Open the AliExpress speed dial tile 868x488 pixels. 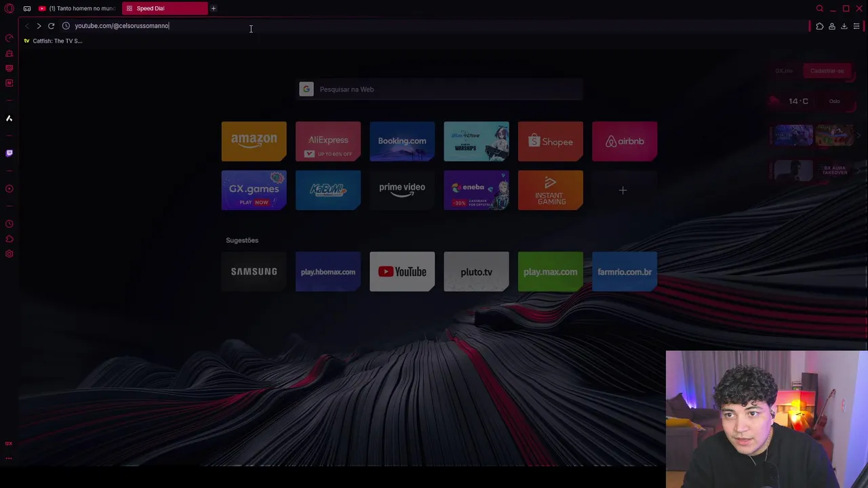(x=328, y=142)
